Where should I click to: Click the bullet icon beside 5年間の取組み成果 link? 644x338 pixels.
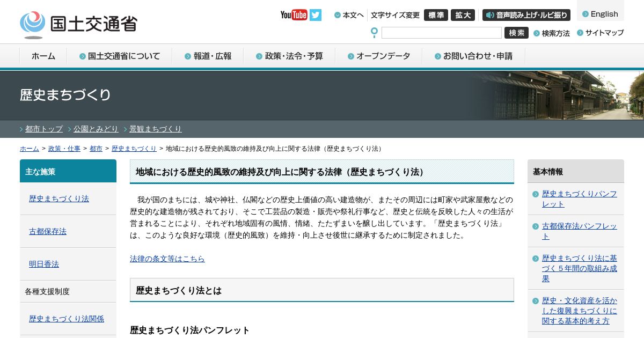536,258
